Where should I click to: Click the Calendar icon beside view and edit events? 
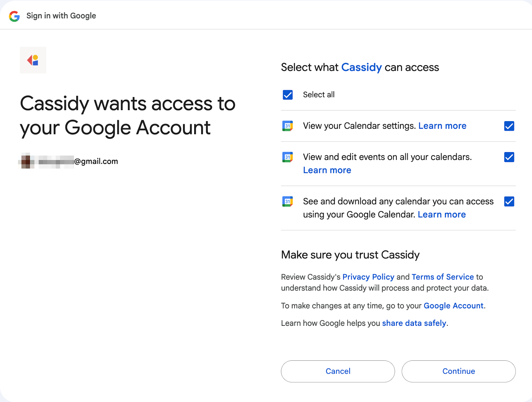[288, 157]
